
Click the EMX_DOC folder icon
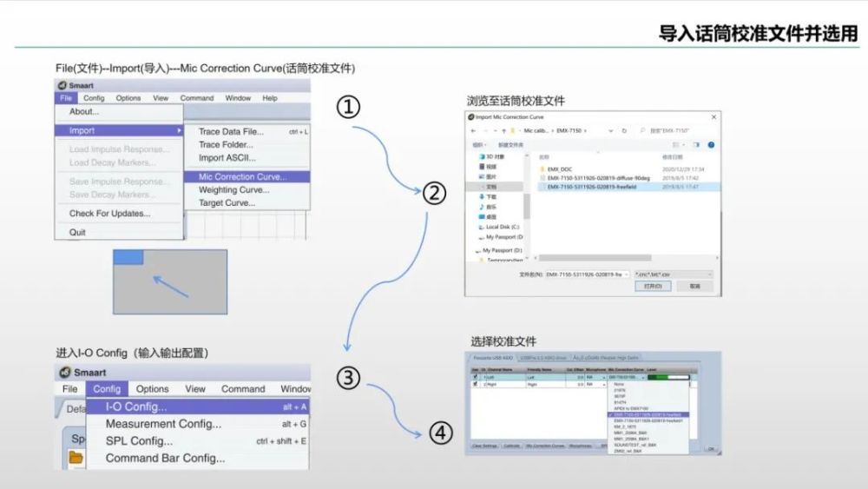pyautogui.click(x=542, y=169)
